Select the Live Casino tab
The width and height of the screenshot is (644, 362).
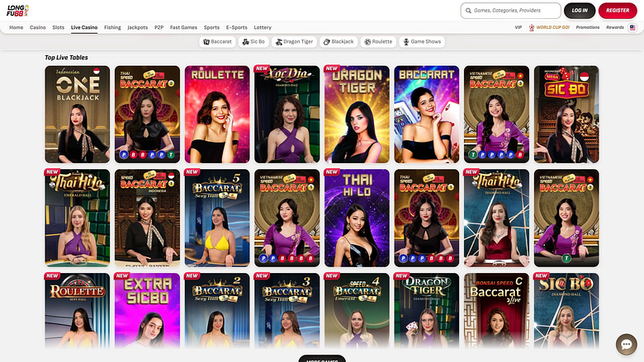pos(84,27)
